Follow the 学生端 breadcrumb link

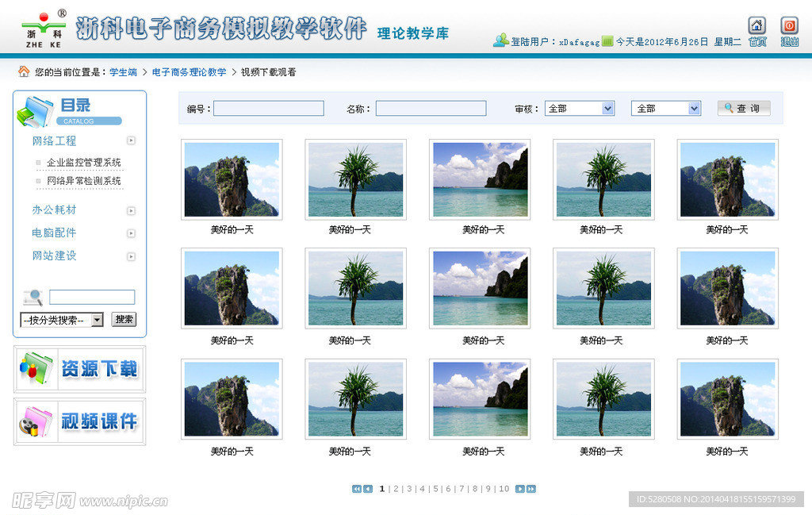pos(123,72)
